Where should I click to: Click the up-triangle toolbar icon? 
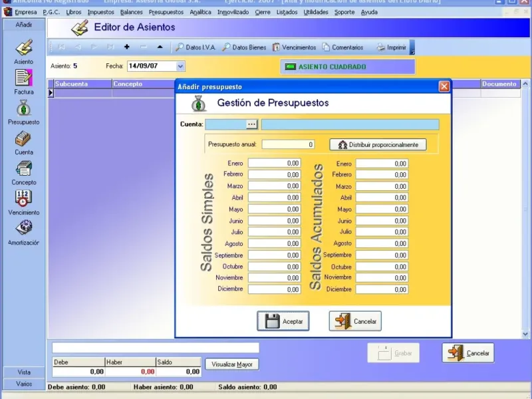[160, 47]
